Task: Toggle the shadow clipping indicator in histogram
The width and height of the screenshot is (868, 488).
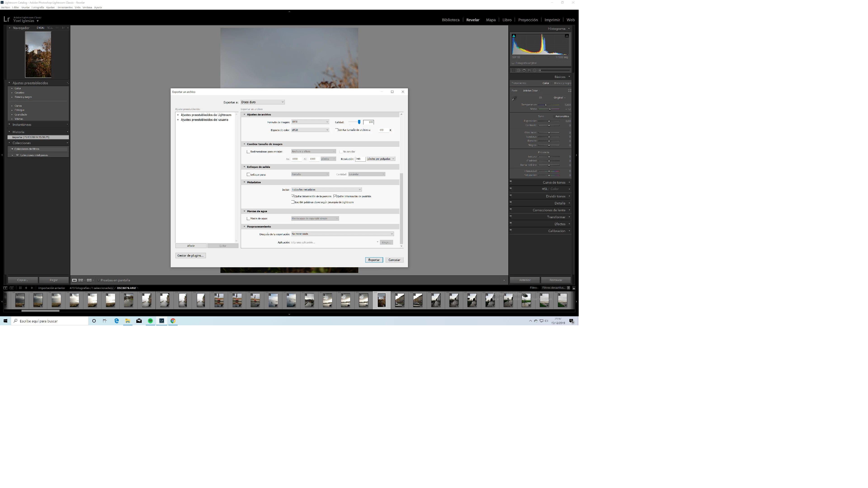Action: [x=514, y=36]
